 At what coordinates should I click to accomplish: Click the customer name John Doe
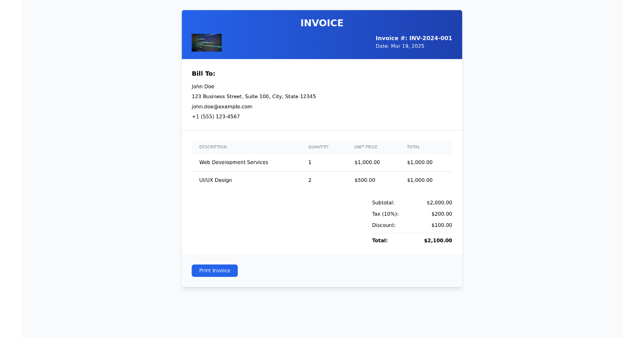pyautogui.click(x=203, y=86)
